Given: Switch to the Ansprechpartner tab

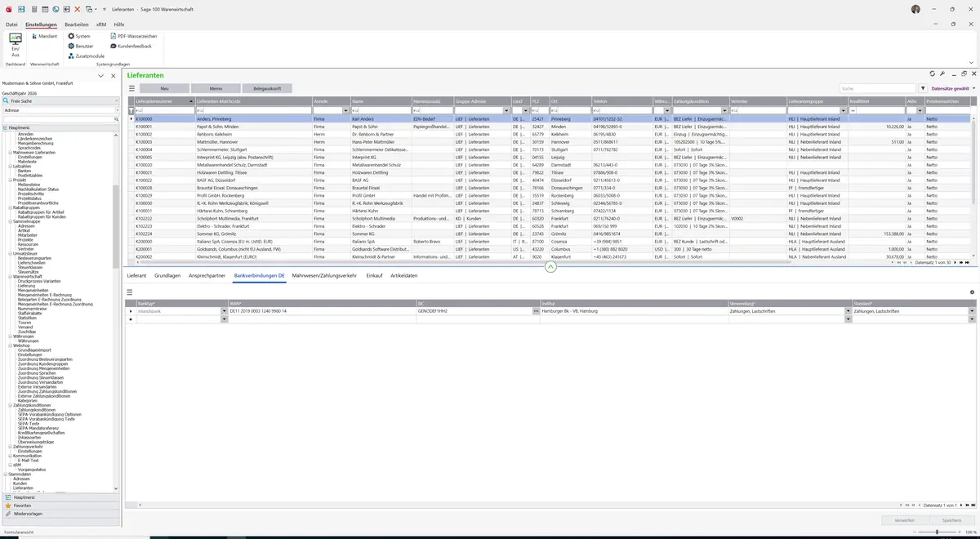Looking at the screenshot, I should 207,276.
